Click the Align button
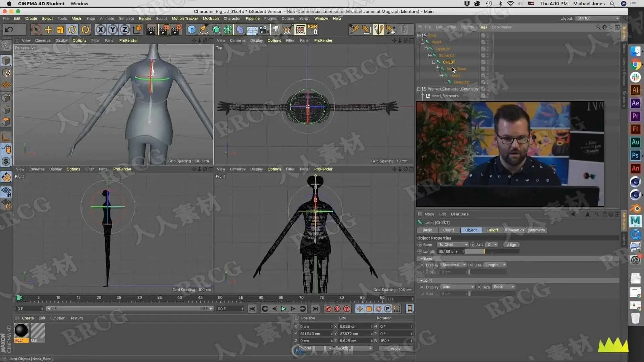This screenshot has height=362, width=644. 511,245
